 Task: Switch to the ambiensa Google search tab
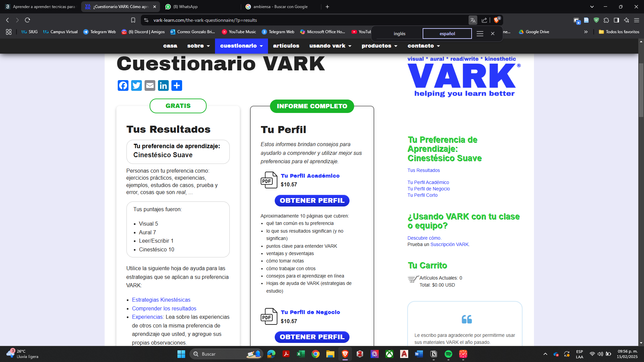pos(281,7)
